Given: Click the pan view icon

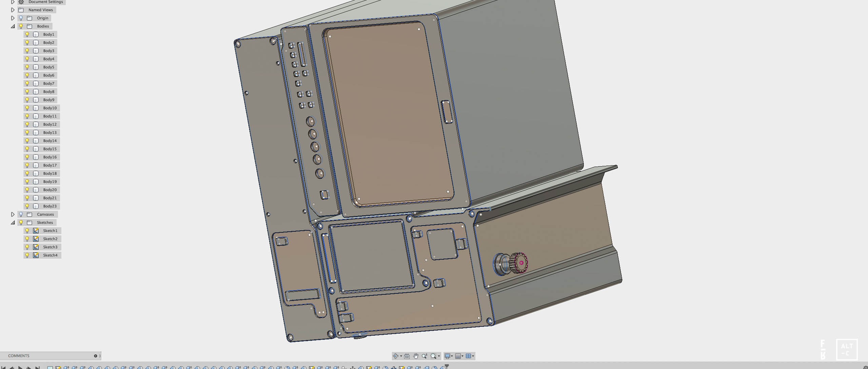Looking at the screenshot, I should (416, 356).
